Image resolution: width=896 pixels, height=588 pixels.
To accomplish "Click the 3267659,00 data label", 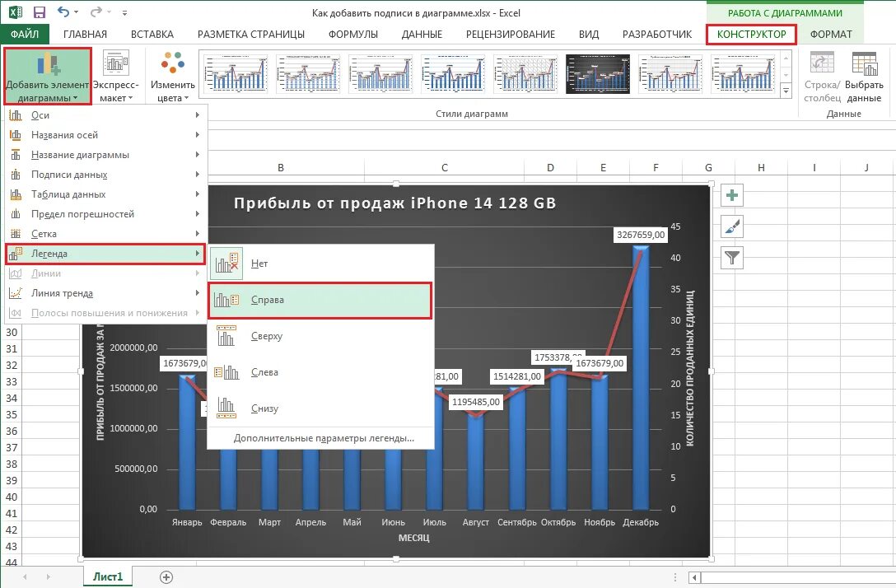I will (x=641, y=235).
